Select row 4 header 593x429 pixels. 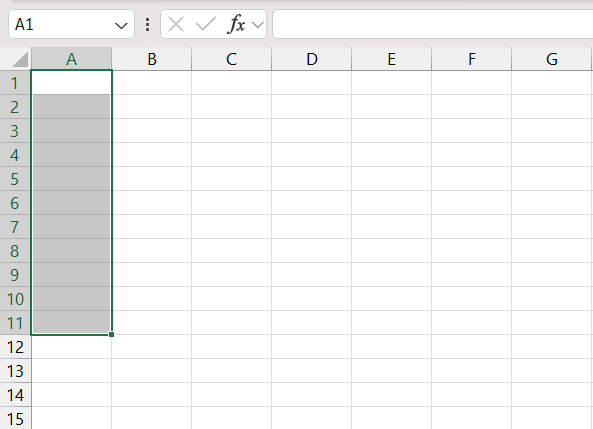tap(15, 155)
